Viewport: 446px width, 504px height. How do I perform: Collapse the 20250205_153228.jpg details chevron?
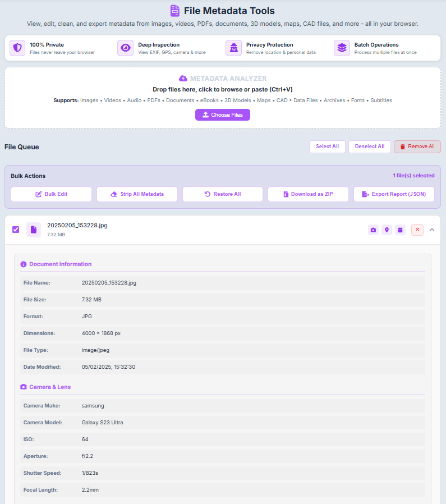[432, 230]
